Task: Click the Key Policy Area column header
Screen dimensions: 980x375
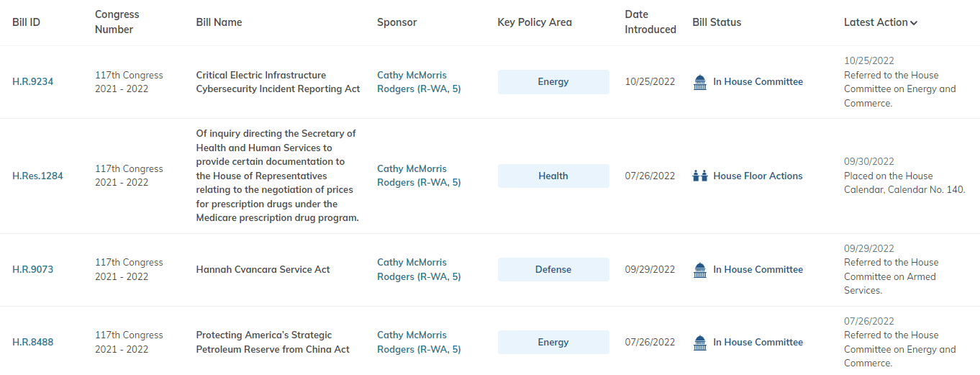Action: pos(535,22)
